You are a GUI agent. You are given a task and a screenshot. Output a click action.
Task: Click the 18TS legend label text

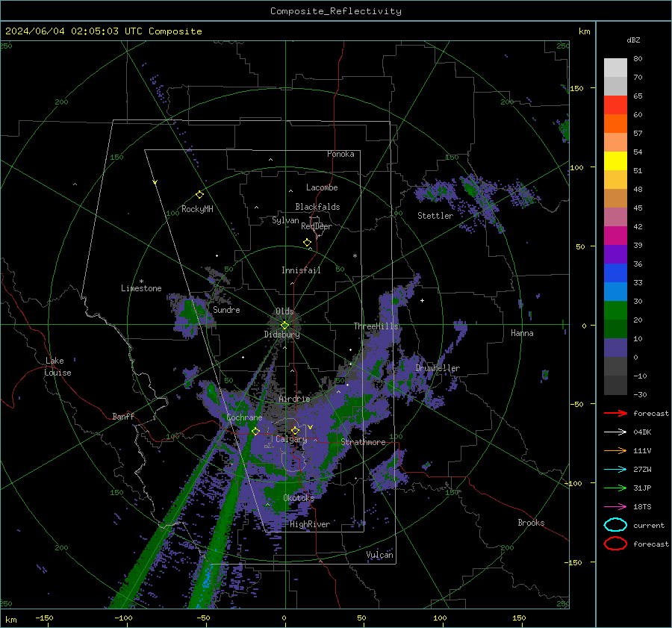point(642,507)
